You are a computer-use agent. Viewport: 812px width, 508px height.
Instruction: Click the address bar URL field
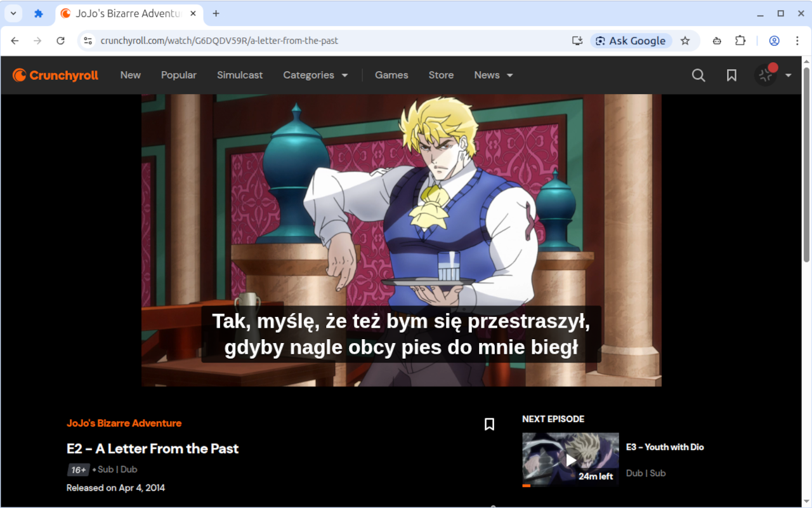pyautogui.click(x=330, y=41)
